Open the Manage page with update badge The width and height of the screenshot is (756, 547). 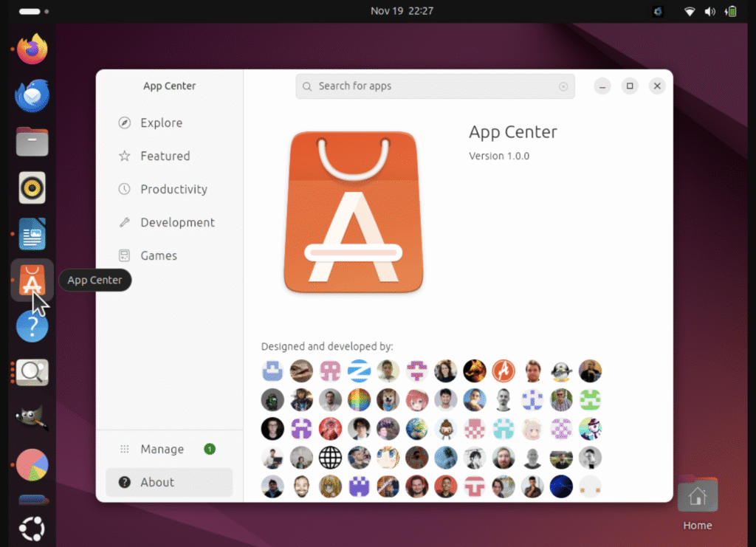[x=162, y=450]
